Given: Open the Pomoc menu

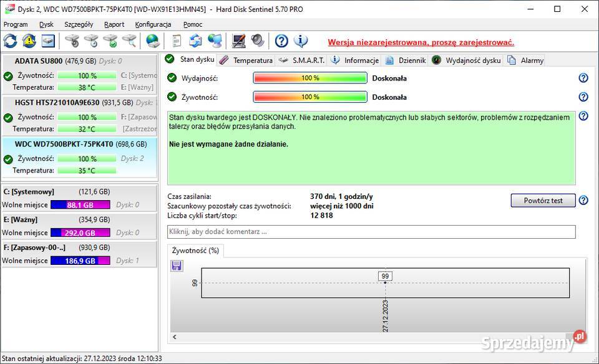Looking at the screenshot, I should pyautogui.click(x=193, y=24).
